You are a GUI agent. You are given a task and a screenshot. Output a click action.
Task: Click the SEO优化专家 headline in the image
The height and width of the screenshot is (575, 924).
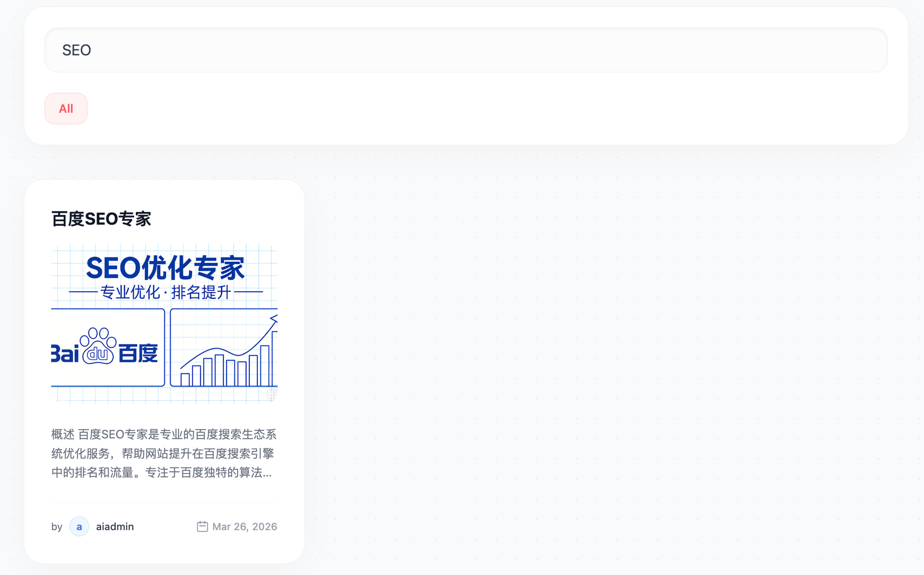click(165, 268)
